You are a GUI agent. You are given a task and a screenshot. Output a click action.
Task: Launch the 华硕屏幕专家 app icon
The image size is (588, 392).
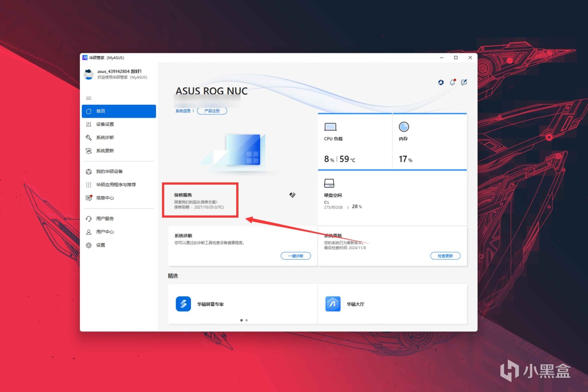tap(183, 304)
